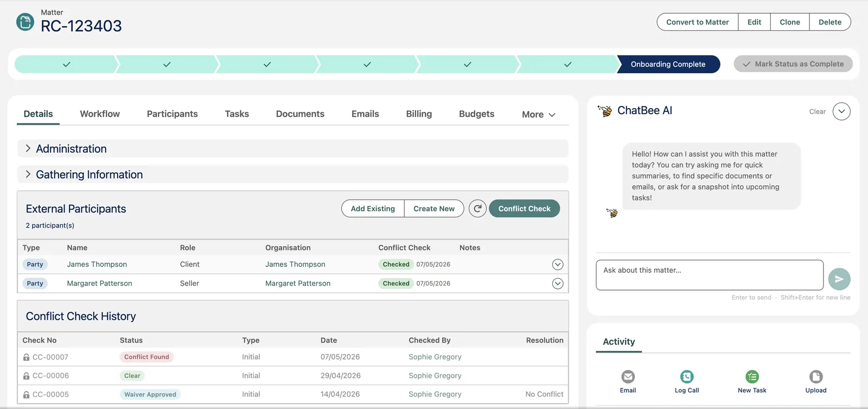Click the bee avatar below chat message
868x409 pixels.
click(612, 213)
